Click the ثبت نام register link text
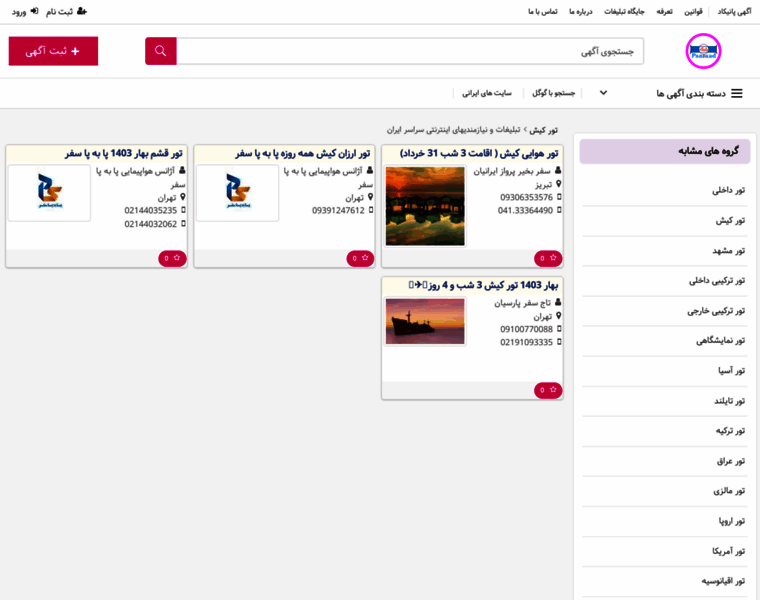The image size is (760, 600). click(x=59, y=12)
